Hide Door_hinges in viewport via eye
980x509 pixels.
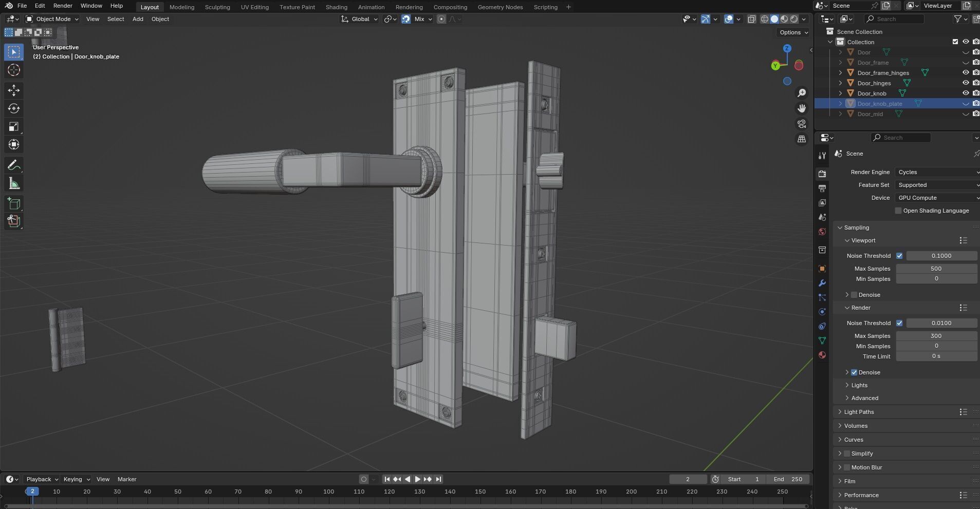pos(966,83)
